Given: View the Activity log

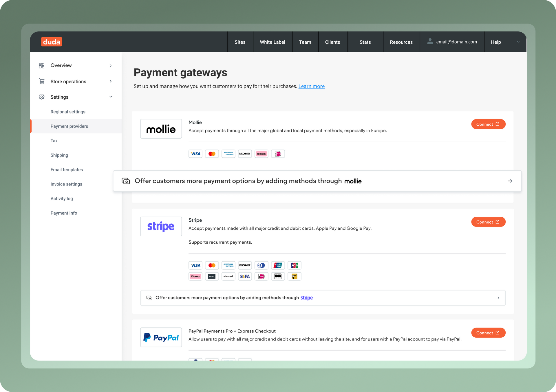Looking at the screenshot, I should point(62,198).
